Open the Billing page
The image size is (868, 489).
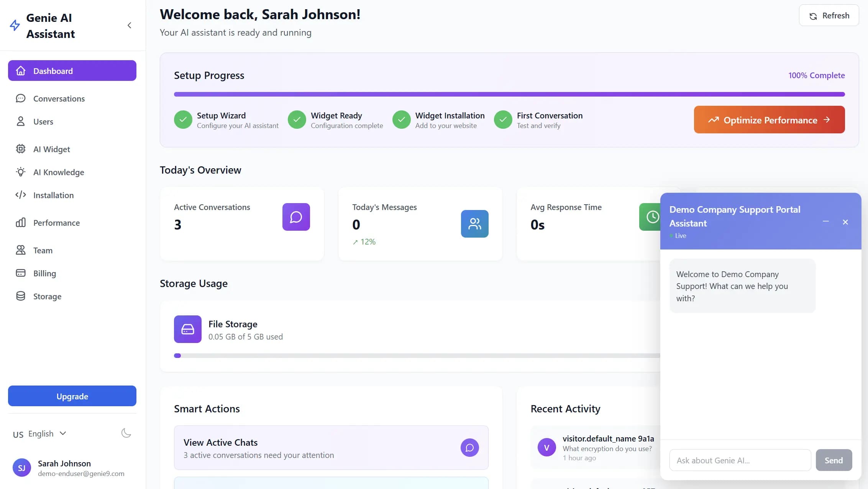tap(44, 273)
